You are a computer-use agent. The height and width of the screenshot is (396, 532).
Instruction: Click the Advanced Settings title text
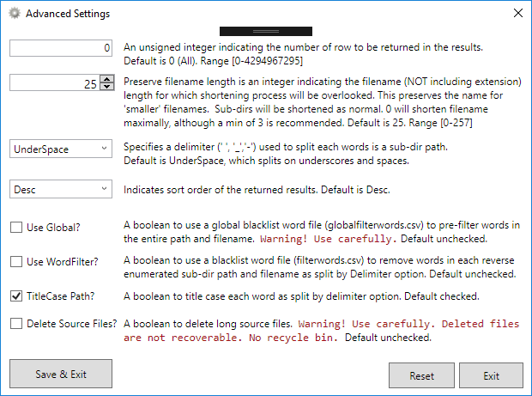68,14
